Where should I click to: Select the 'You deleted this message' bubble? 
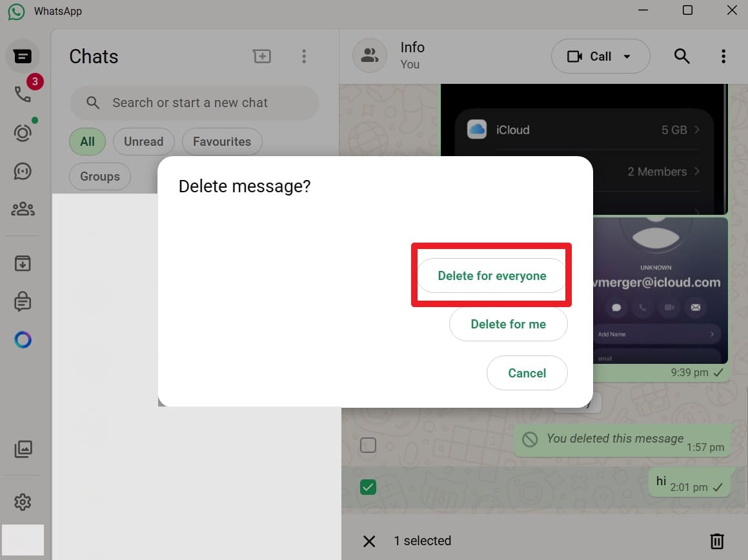click(x=368, y=445)
